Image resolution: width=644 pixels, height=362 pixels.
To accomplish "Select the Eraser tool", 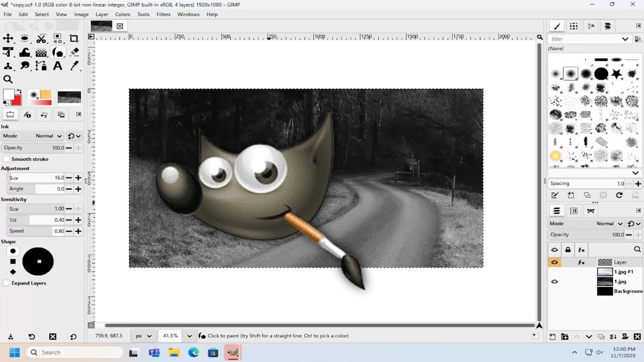I will point(74,52).
